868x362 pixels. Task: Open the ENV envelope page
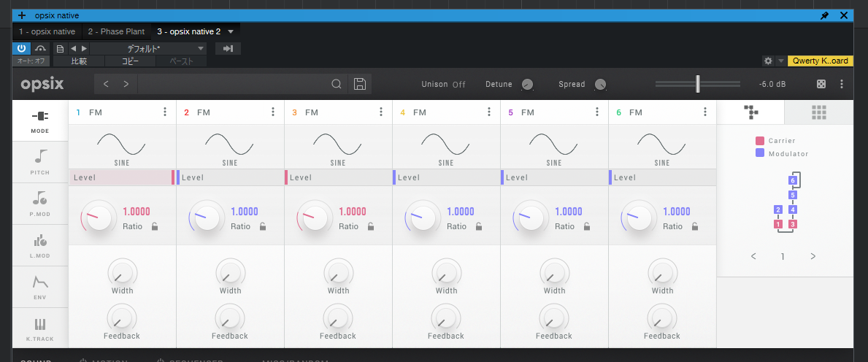(39, 286)
